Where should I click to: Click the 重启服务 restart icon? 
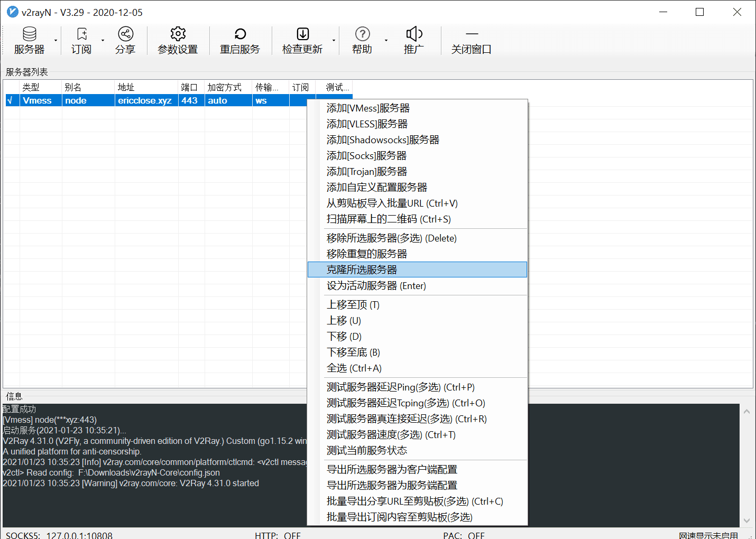point(240,34)
